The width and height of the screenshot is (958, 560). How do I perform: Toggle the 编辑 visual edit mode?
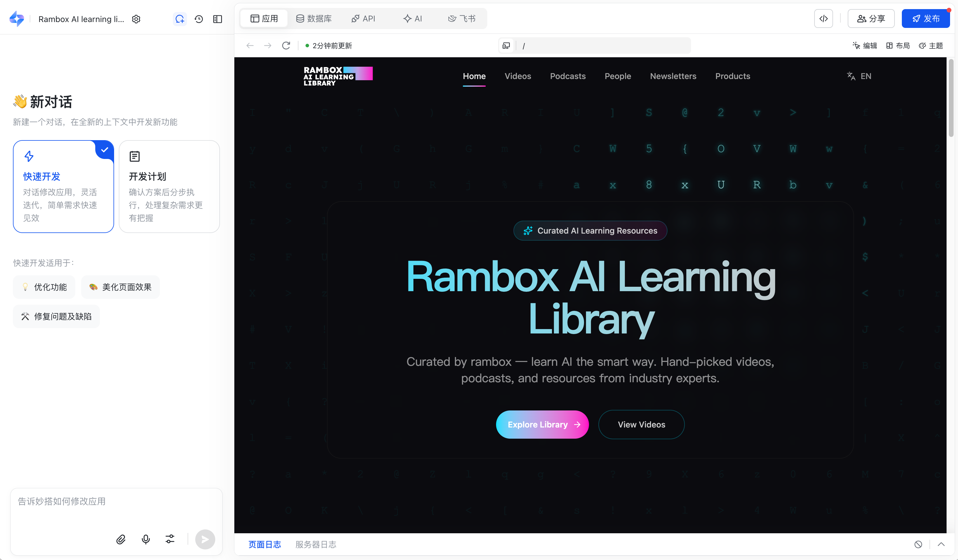(x=865, y=46)
